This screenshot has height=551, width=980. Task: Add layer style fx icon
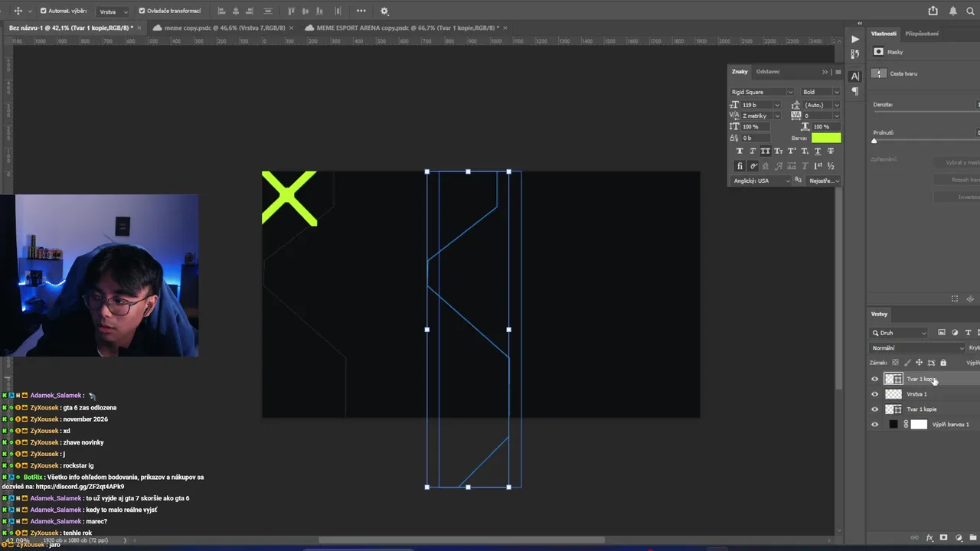930,538
